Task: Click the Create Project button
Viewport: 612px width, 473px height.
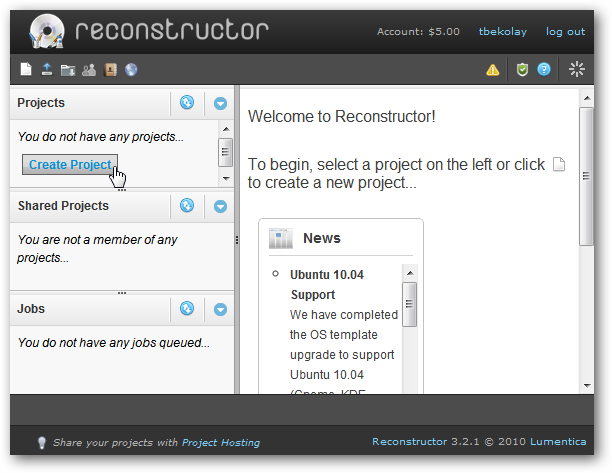Action: (70, 165)
